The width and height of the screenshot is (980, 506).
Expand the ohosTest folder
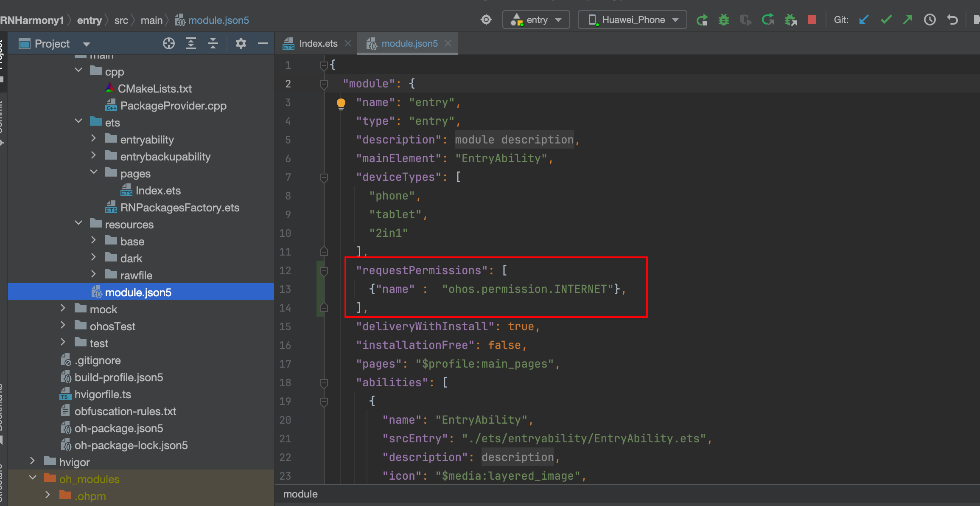(63, 325)
